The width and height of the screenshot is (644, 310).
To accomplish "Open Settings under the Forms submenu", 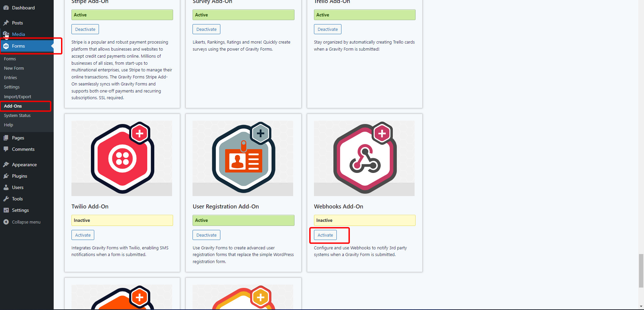I will click(x=12, y=87).
